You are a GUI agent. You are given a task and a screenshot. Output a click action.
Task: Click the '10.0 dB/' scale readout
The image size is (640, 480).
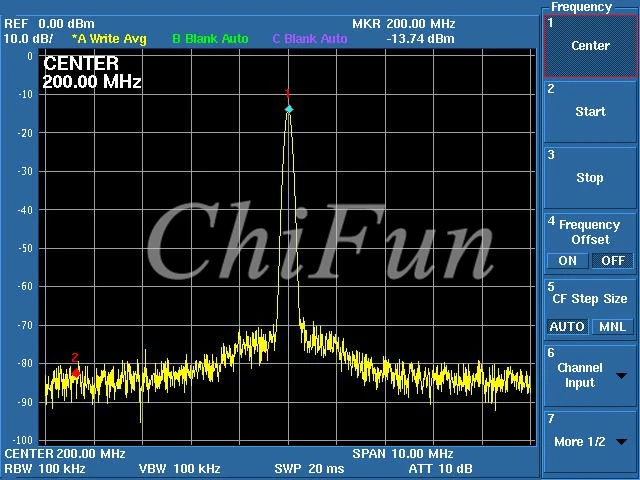(x=29, y=39)
